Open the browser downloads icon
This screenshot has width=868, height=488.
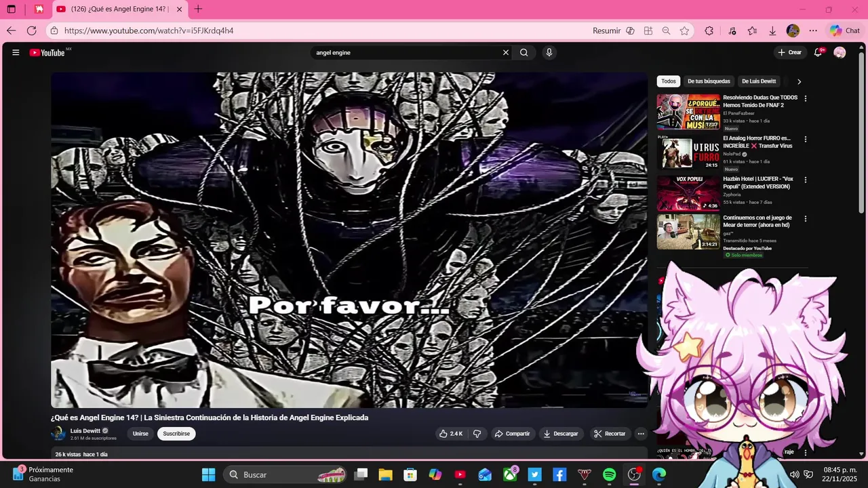[772, 30]
